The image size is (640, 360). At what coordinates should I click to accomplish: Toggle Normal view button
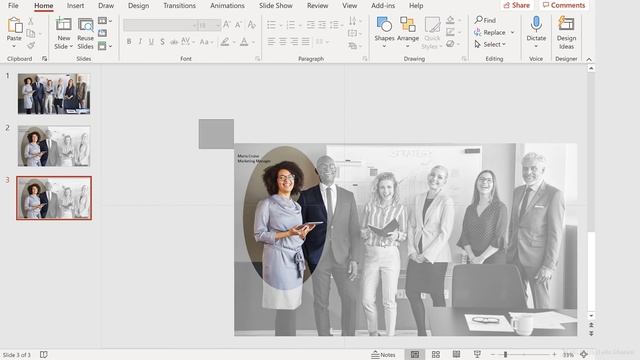pyautogui.click(x=415, y=354)
